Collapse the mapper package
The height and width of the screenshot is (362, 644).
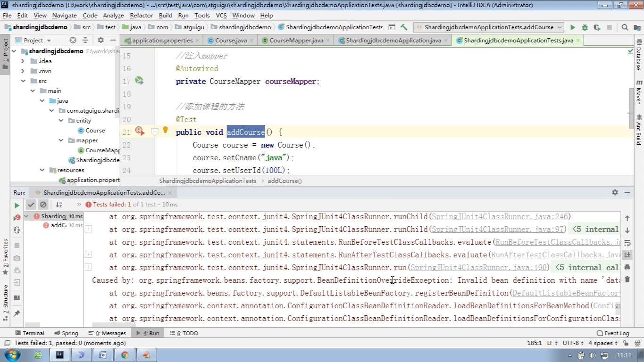(x=61, y=140)
